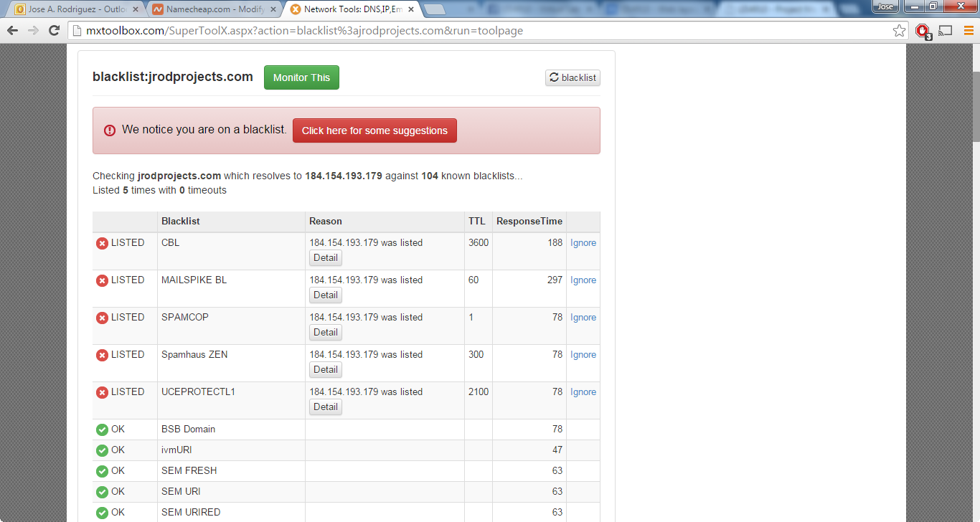Click the BSB Domain blacklist name
The height and width of the screenshot is (522, 980).
point(188,430)
